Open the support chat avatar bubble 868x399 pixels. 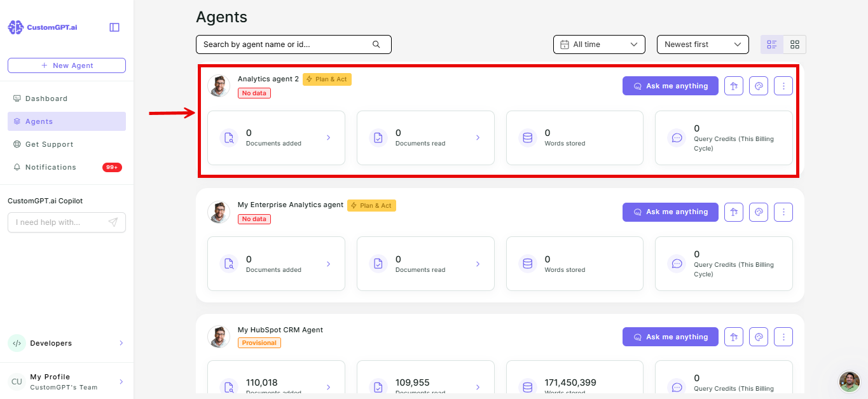tap(850, 381)
